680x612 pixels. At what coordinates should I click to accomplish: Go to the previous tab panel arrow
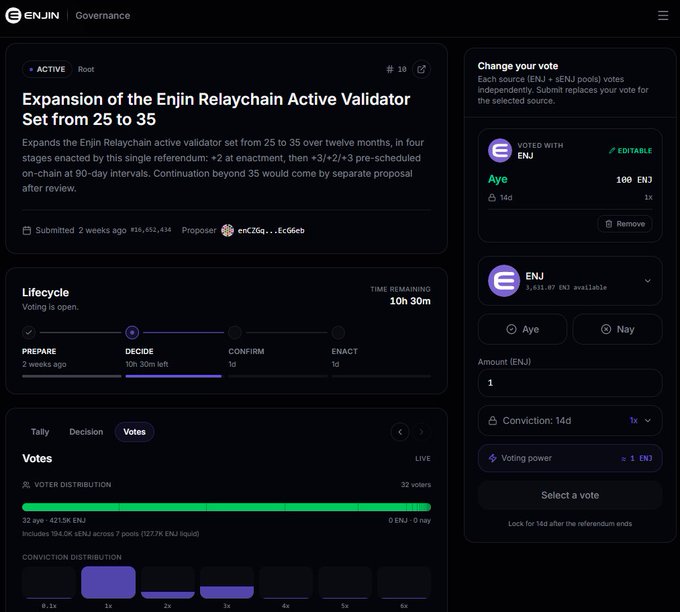click(x=400, y=432)
